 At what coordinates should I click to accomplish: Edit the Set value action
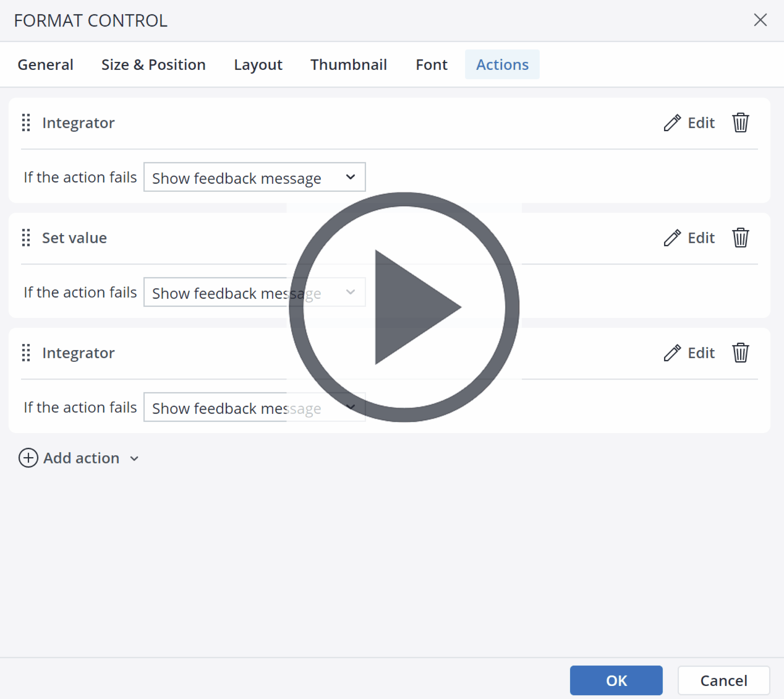click(x=689, y=238)
